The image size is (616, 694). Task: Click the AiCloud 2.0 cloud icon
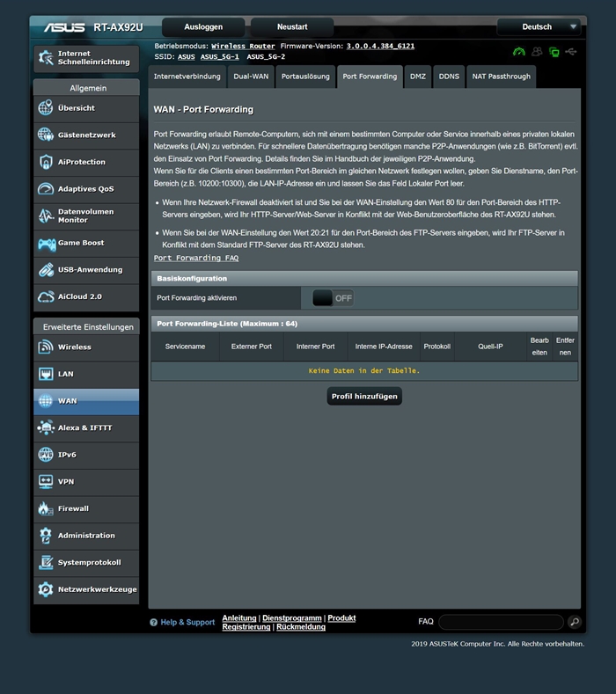(46, 297)
